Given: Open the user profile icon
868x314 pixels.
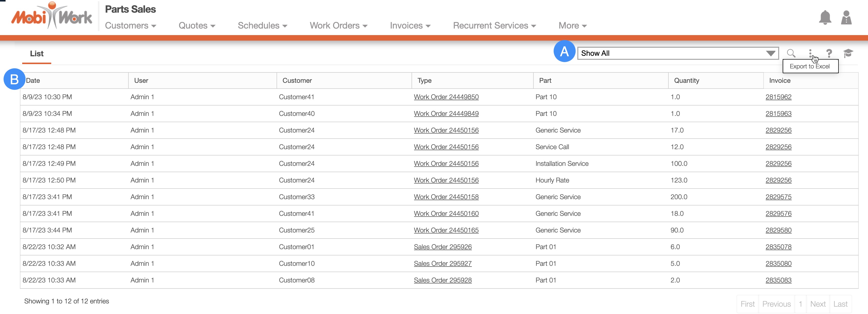Looking at the screenshot, I should pos(846,17).
